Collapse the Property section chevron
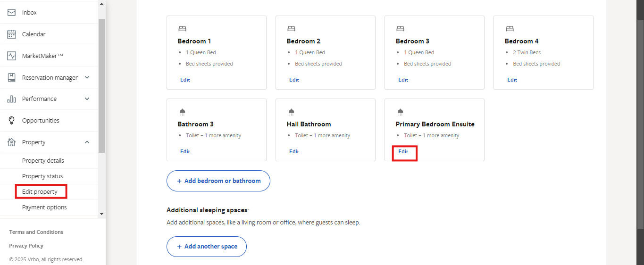This screenshot has width=644, height=265. pyautogui.click(x=87, y=142)
